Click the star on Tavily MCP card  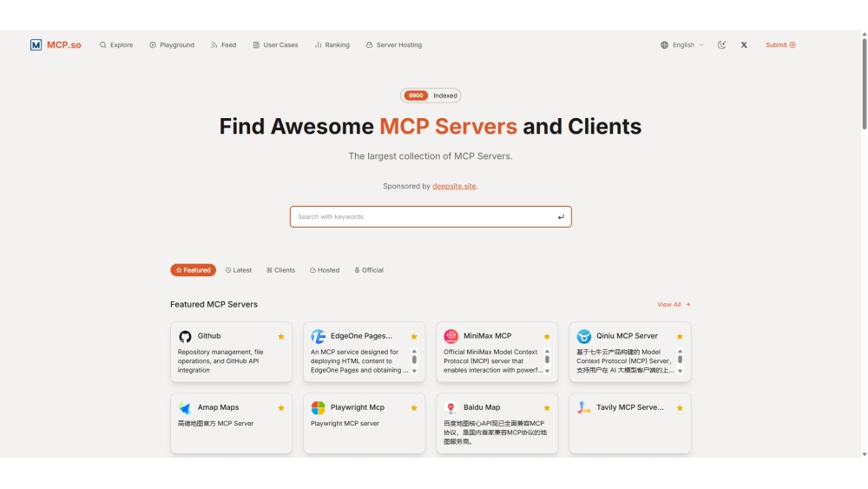click(x=680, y=407)
